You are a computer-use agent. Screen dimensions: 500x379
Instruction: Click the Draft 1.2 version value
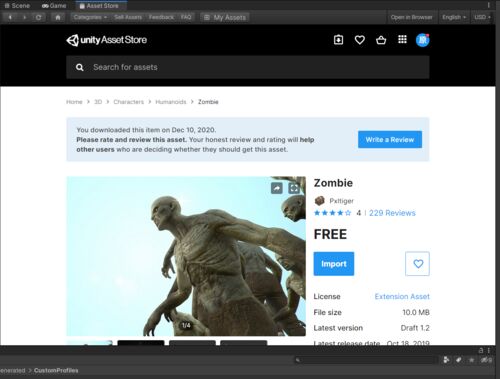pyautogui.click(x=415, y=328)
